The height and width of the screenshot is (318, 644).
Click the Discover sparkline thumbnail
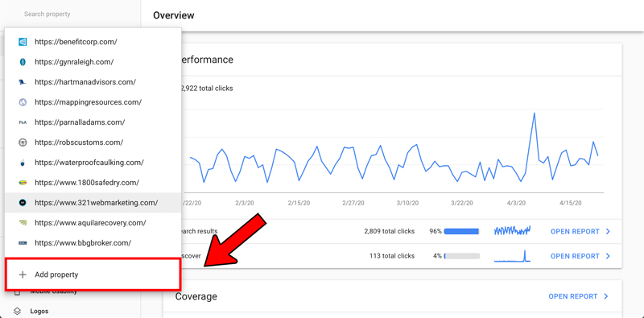click(512, 255)
